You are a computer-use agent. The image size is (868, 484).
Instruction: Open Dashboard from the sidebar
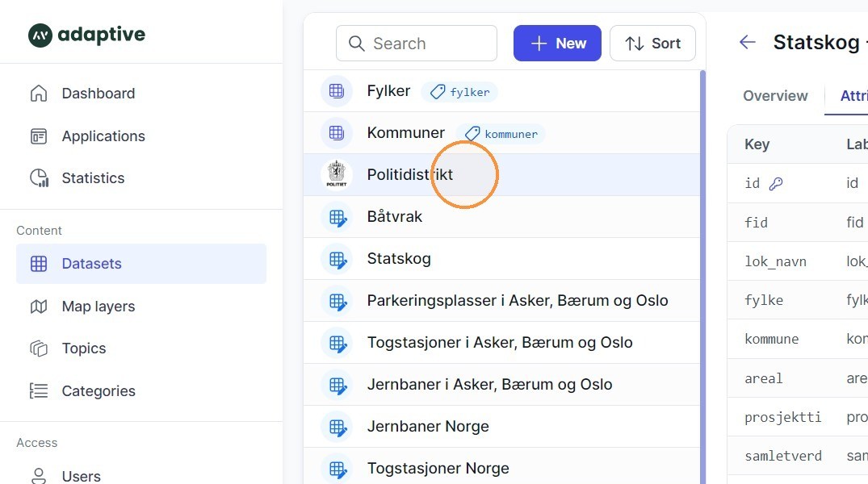coord(141,94)
